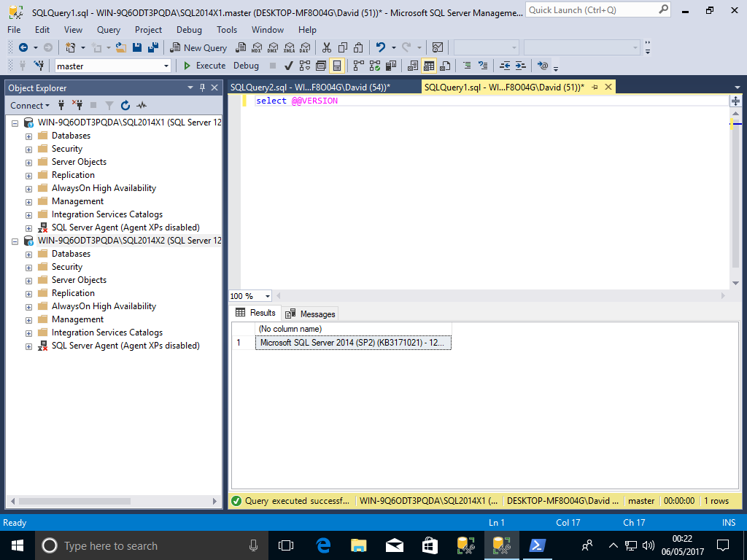This screenshot has height=560, width=747.
Task: Click the Analysis Services MDX Query icon
Action: [x=256, y=47]
